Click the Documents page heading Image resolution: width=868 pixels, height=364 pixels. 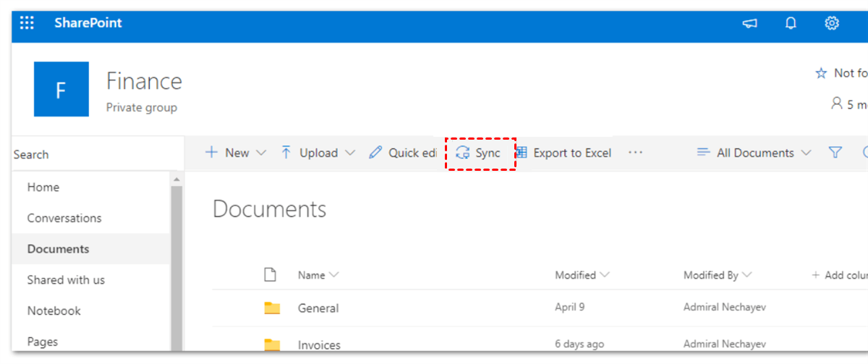[x=270, y=209]
